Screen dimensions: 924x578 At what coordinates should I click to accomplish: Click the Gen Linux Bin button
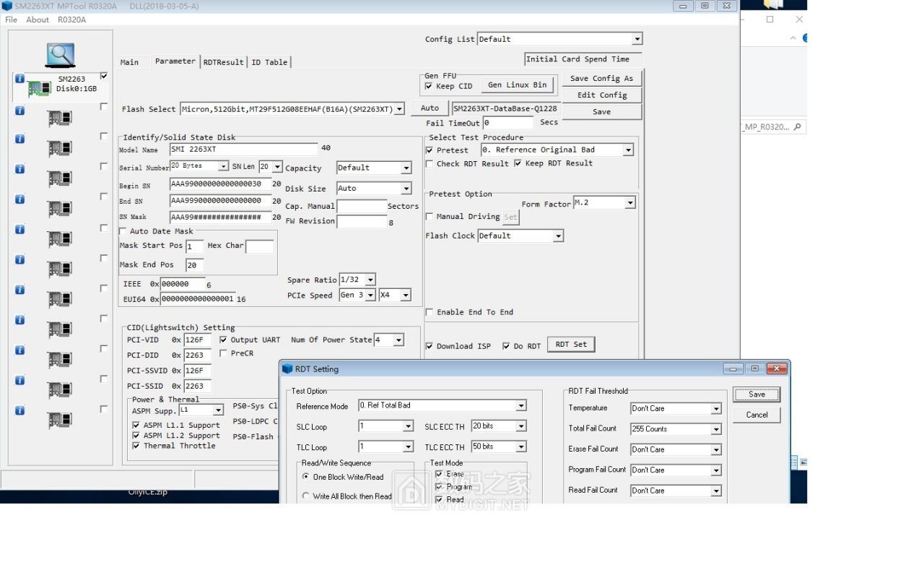click(518, 85)
